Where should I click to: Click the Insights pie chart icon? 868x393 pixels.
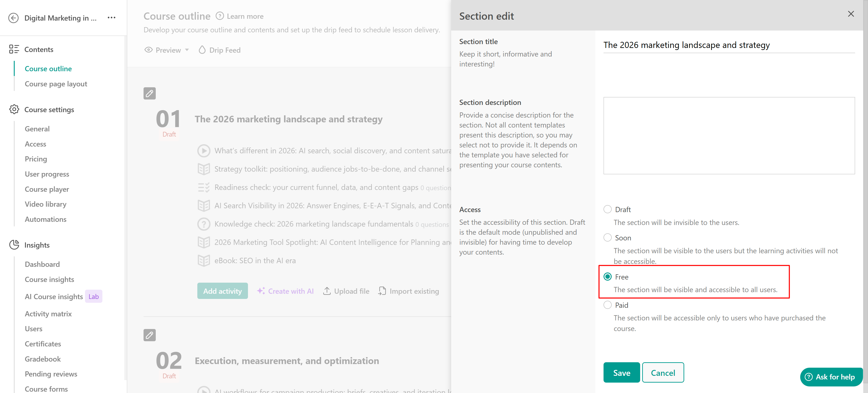[x=14, y=245]
